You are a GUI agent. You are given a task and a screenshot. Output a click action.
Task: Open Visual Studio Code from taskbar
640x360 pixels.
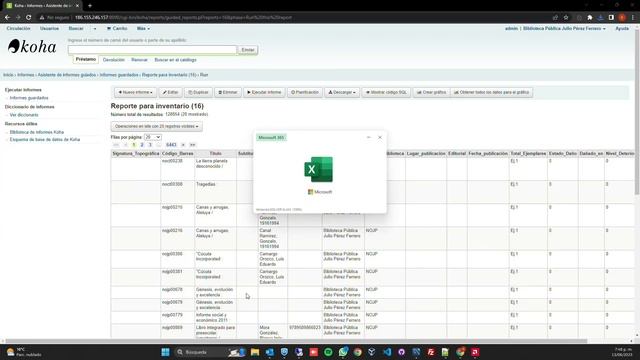tap(387, 352)
